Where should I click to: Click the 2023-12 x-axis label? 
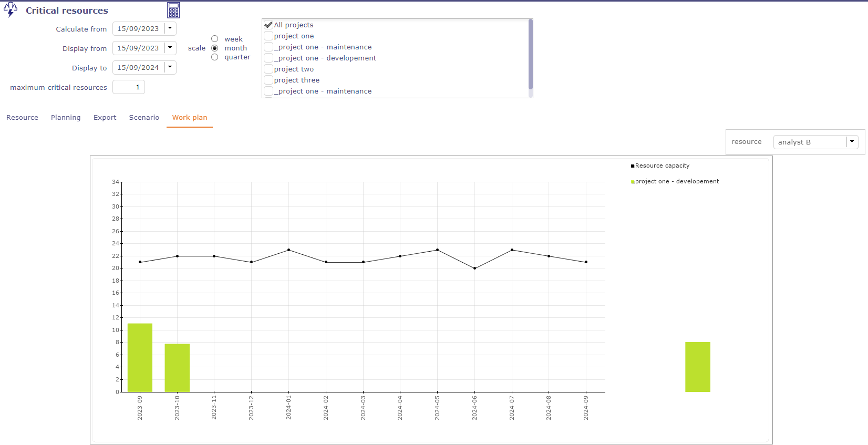pyautogui.click(x=251, y=408)
